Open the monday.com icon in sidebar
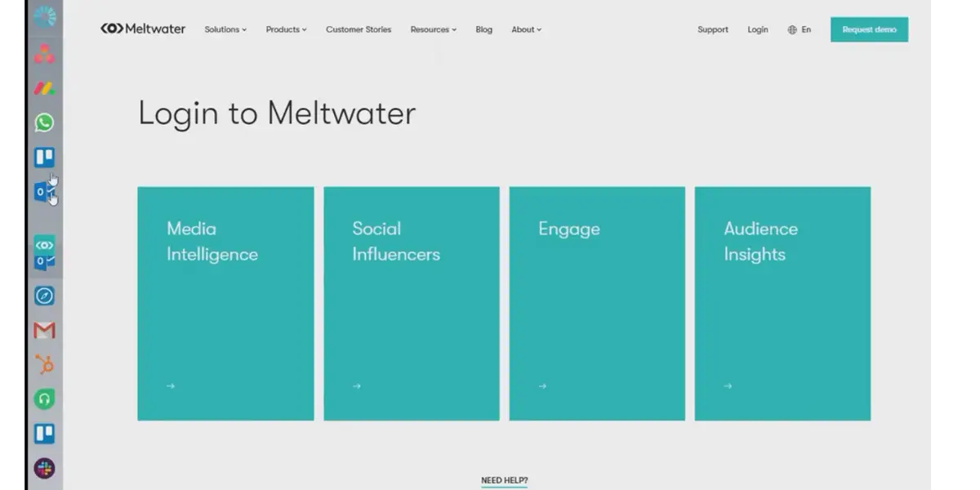The width and height of the screenshot is (980, 490). coord(44,87)
